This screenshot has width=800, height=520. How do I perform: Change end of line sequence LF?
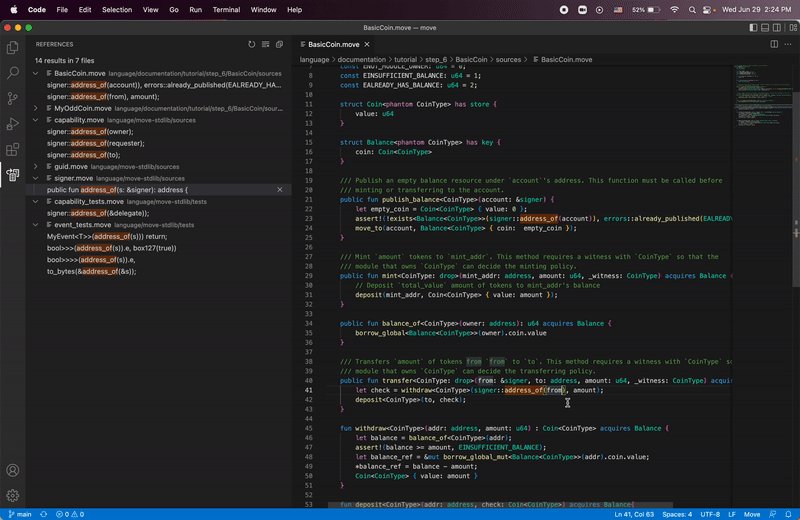732,514
